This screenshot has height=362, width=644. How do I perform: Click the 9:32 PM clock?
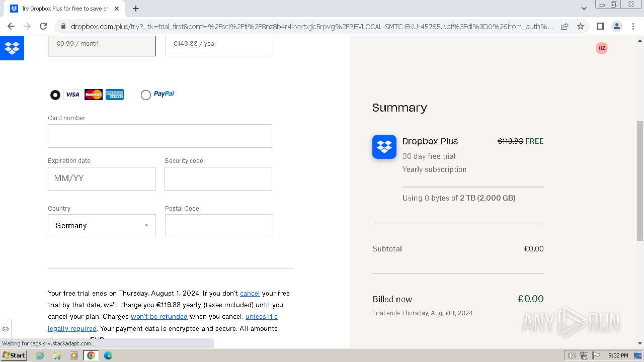[x=618, y=355]
